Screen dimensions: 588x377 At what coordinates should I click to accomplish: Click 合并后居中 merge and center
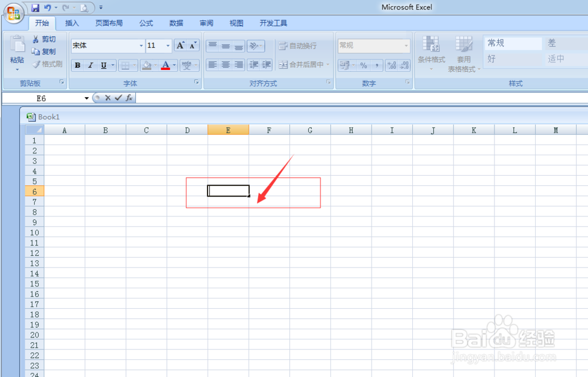[x=301, y=65]
